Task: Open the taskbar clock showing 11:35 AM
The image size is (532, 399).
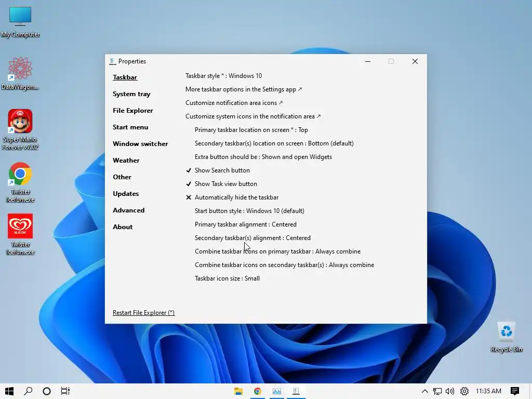Action: (x=488, y=391)
